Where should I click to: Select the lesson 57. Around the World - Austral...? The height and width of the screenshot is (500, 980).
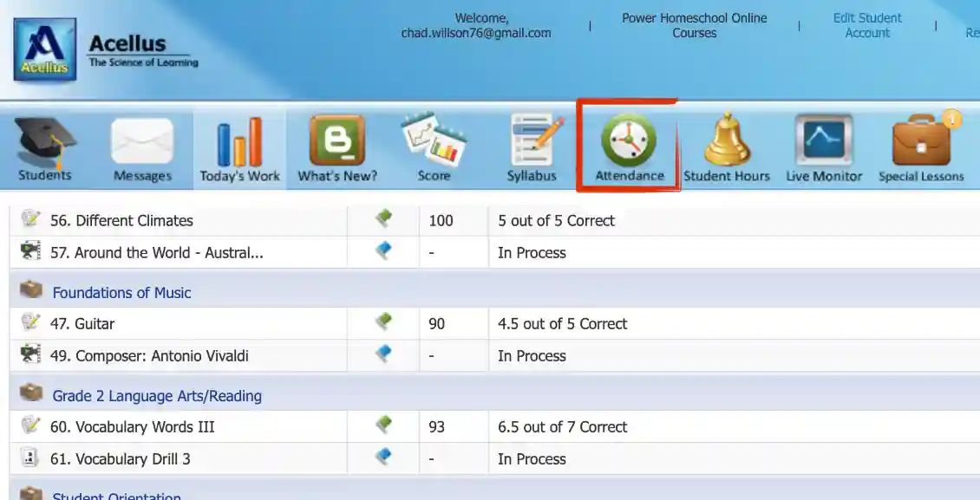click(x=157, y=253)
